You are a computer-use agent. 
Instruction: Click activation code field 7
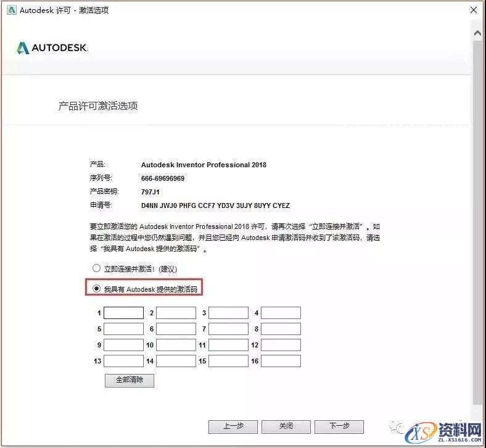pos(228,329)
